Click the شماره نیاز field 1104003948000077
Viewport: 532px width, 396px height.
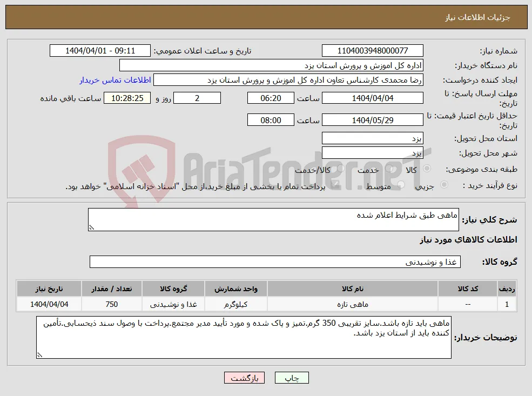click(373, 51)
